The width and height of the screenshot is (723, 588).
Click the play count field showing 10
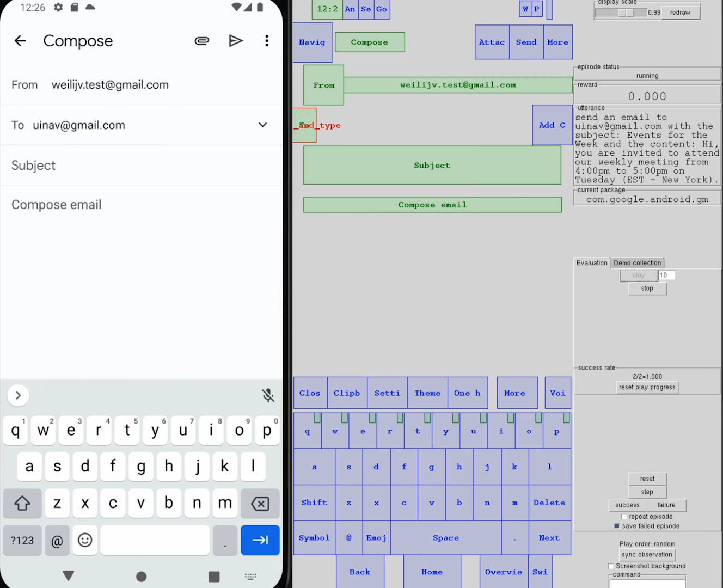666,275
